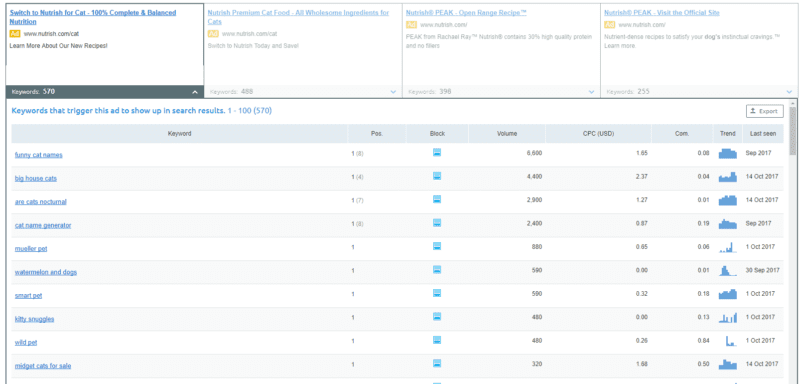Viewport: 800px width, 384px height.
Task: Open the trend chart for funny cat names
Action: pos(728,153)
